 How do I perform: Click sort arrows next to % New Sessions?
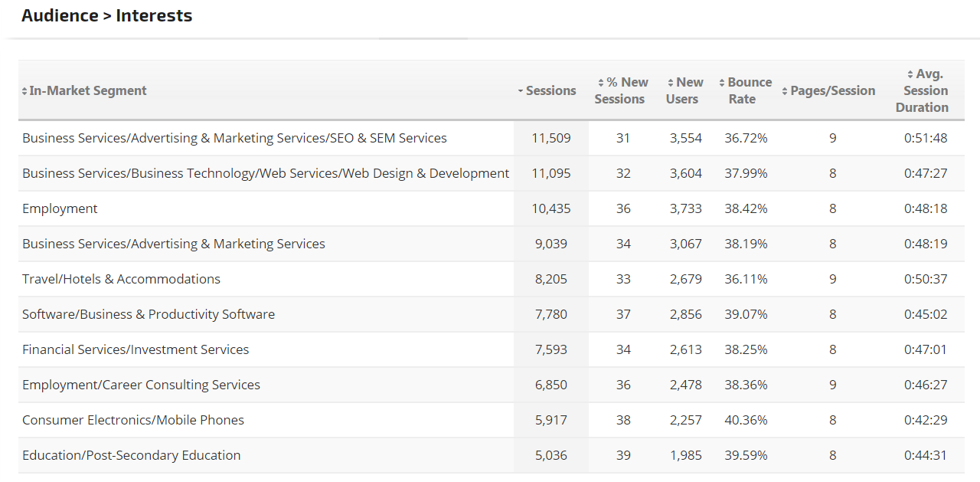point(601,83)
